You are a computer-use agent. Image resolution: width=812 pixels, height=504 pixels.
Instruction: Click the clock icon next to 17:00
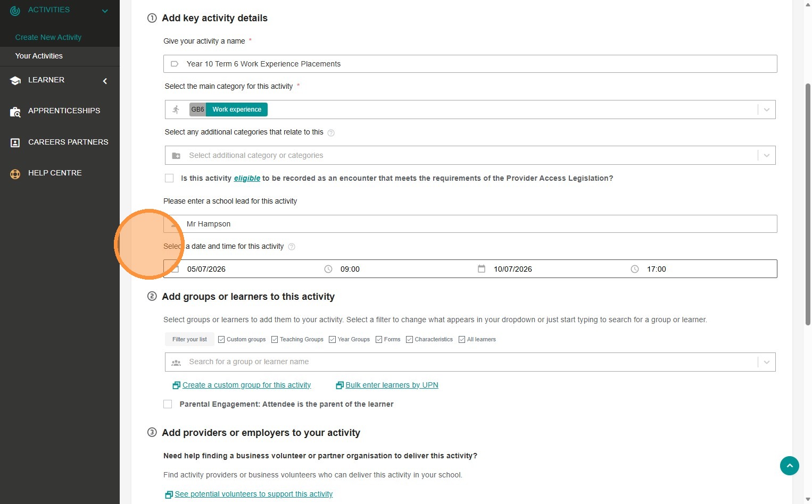pyautogui.click(x=635, y=269)
